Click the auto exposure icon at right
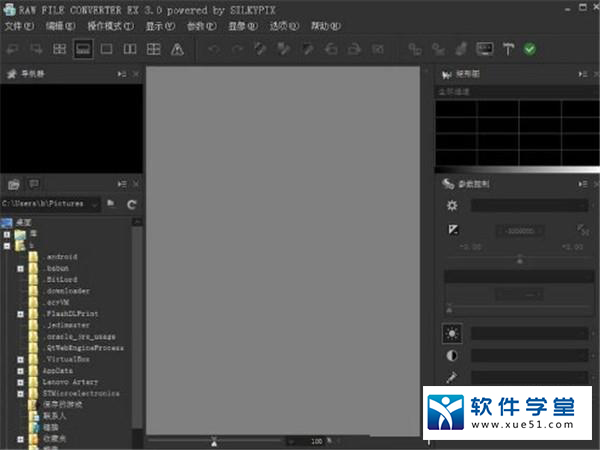Image resolution: width=600 pixels, height=450 pixels. [x=582, y=230]
